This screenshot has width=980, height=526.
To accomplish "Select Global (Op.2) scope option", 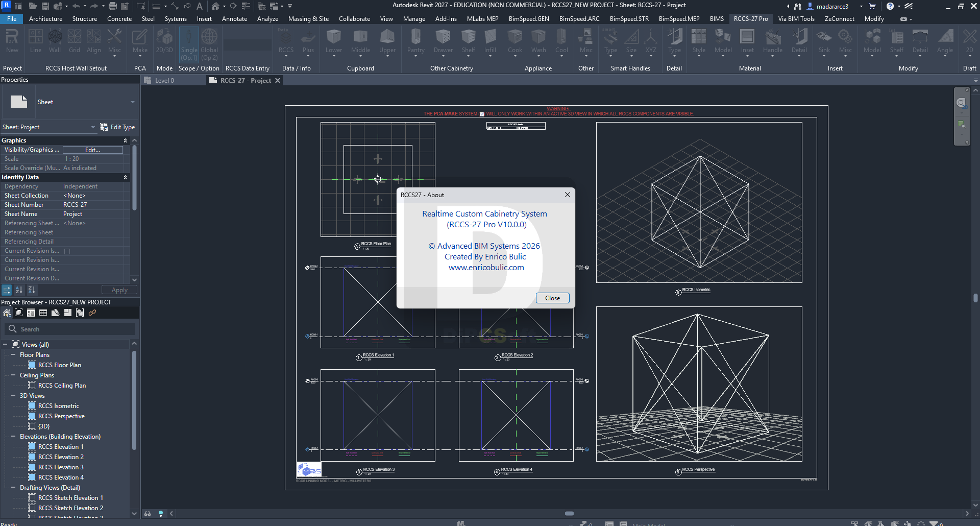I will [x=209, y=44].
